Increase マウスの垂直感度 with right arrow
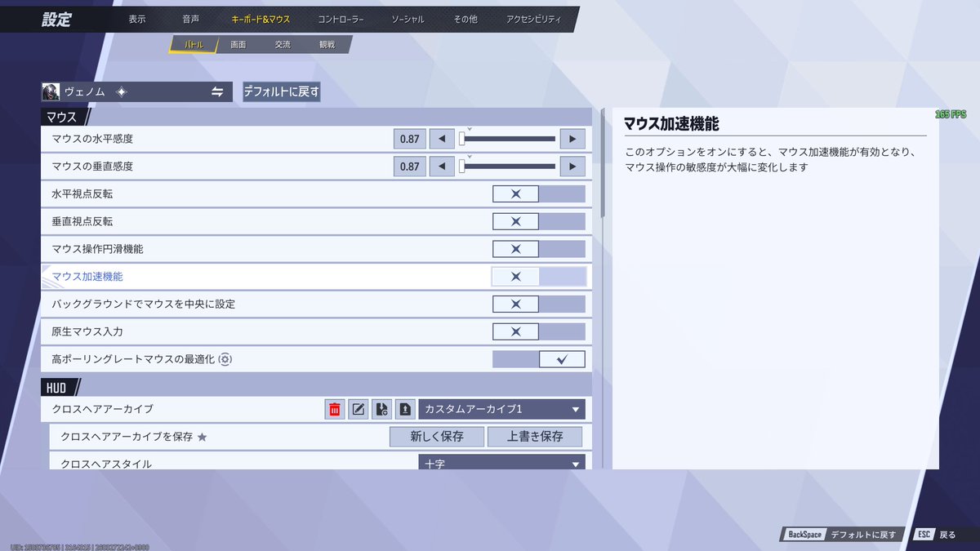The width and height of the screenshot is (980, 551). [x=572, y=167]
